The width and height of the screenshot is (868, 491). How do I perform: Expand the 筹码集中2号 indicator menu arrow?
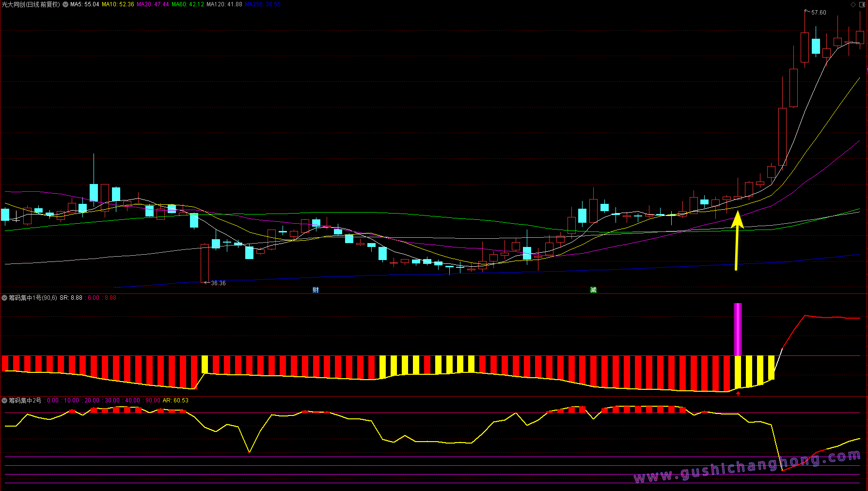(4, 400)
